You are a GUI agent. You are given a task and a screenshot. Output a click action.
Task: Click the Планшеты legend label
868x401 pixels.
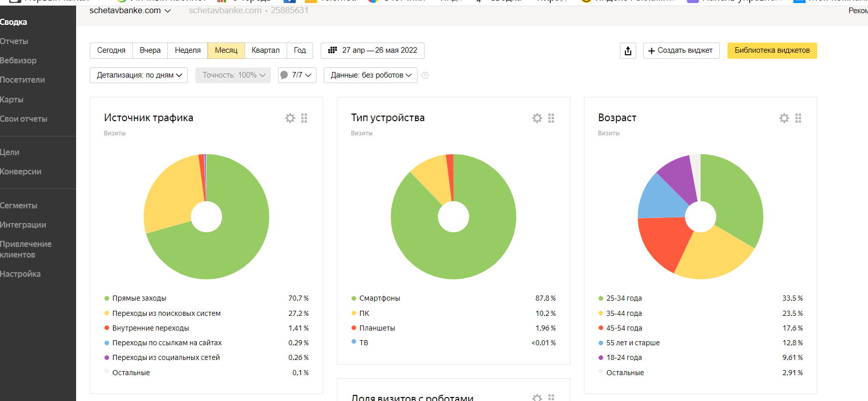(x=377, y=328)
